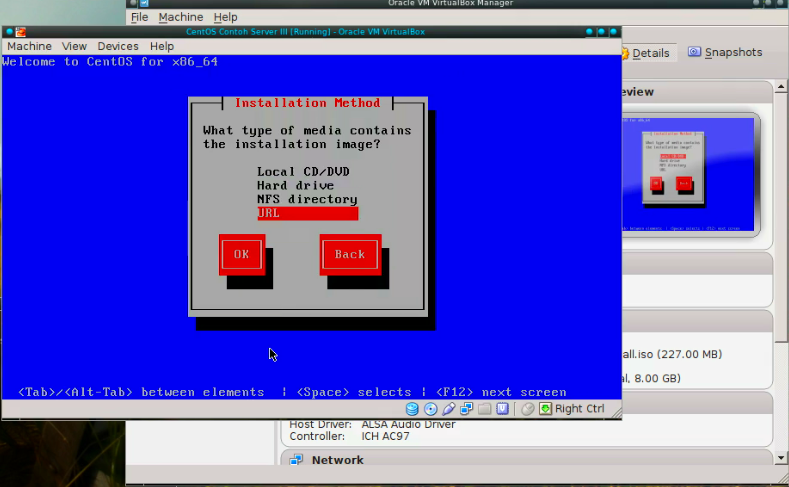
Task: Click the red OK button
Action: tap(242, 255)
